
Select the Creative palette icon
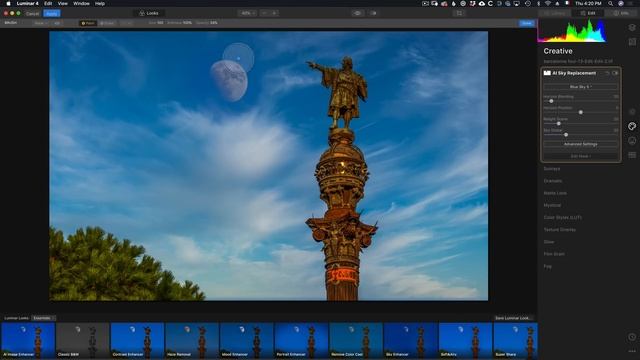click(x=632, y=126)
